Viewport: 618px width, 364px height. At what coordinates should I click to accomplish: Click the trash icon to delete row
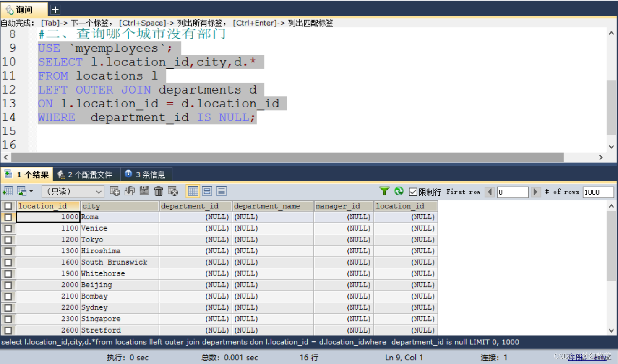tap(159, 192)
